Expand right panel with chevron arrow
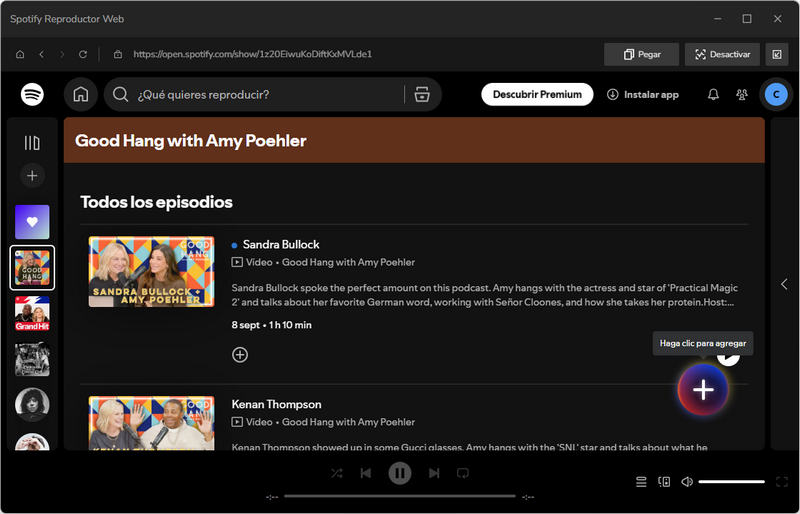The image size is (800, 514). 784,284
